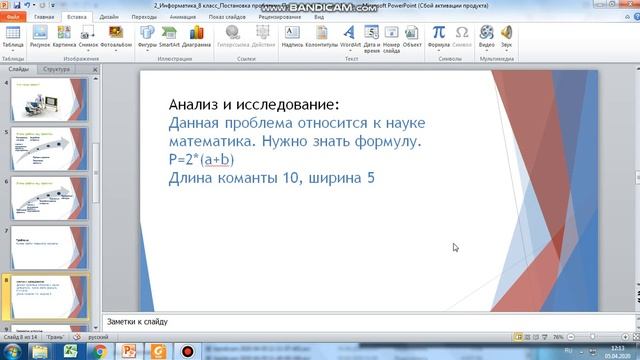The height and width of the screenshot is (360, 640).
Task: Switch to Reading view in status bar
Action: [x=536, y=337]
